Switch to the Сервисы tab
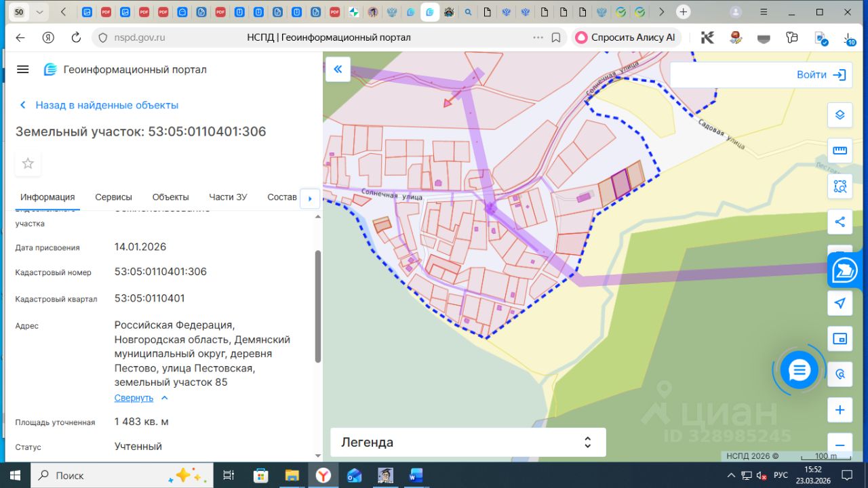 (113, 197)
